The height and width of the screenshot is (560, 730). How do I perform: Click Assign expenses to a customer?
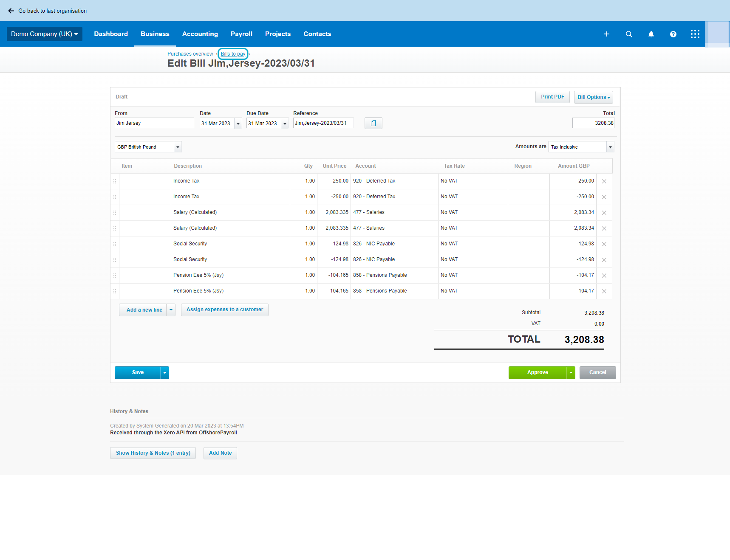coord(225,310)
